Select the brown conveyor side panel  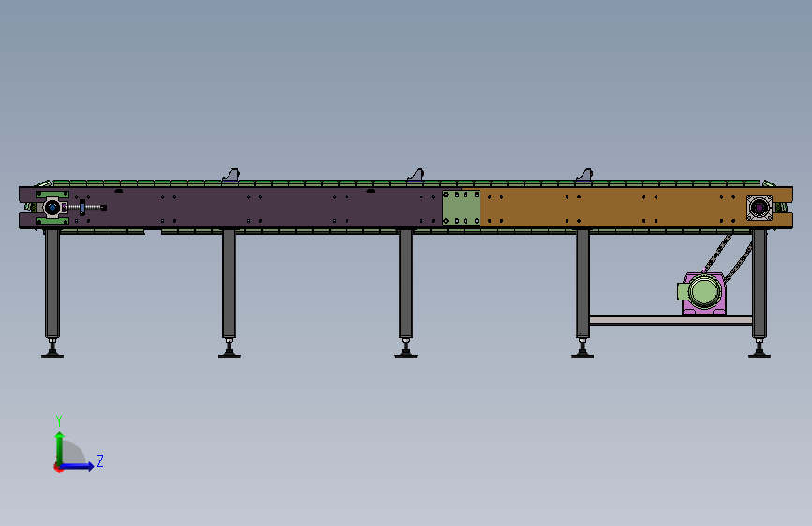[611, 208]
